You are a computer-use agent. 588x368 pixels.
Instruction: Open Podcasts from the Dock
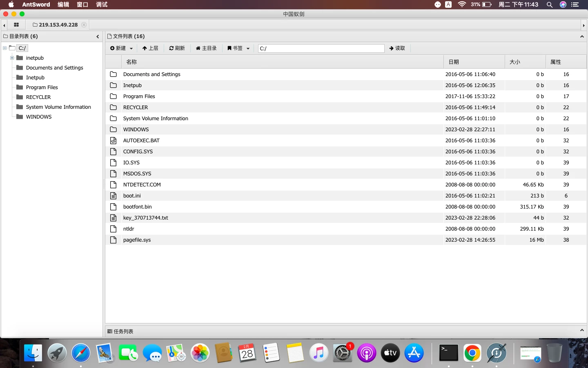coord(367,353)
